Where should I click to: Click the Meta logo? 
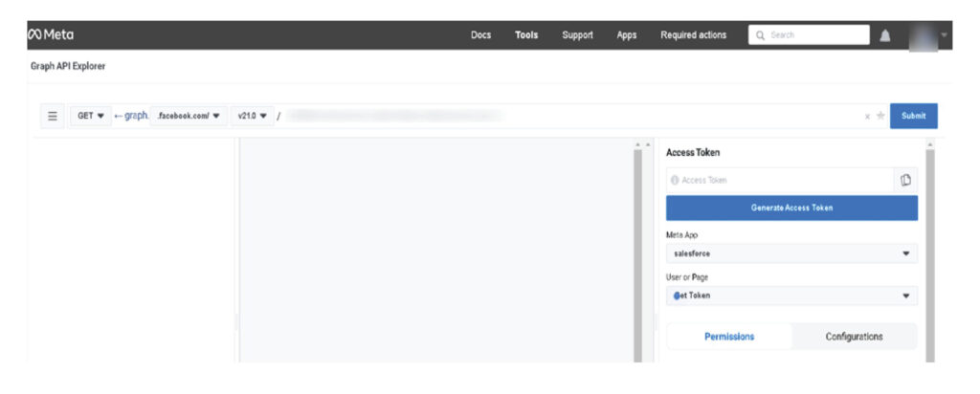(51, 35)
